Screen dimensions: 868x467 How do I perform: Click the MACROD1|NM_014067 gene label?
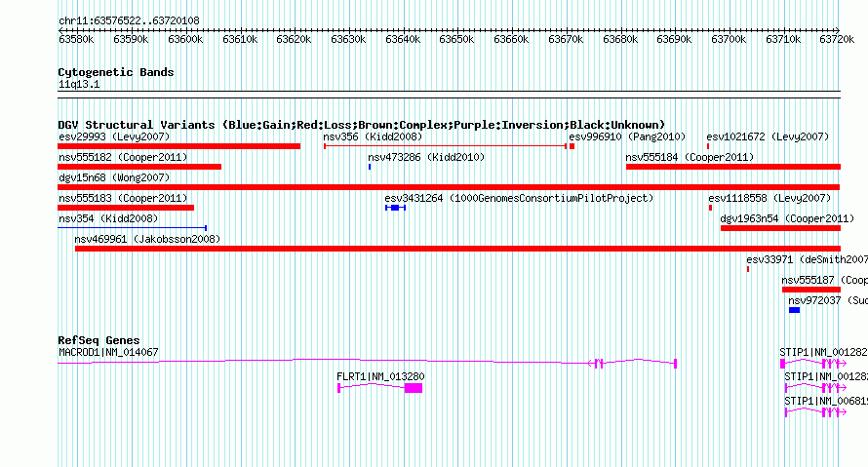tap(108, 352)
